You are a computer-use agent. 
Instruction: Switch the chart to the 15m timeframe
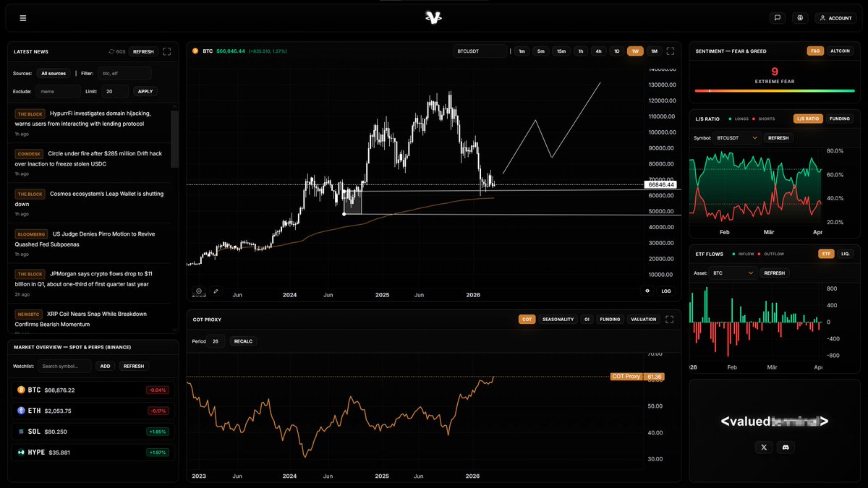pyautogui.click(x=561, y=51)
